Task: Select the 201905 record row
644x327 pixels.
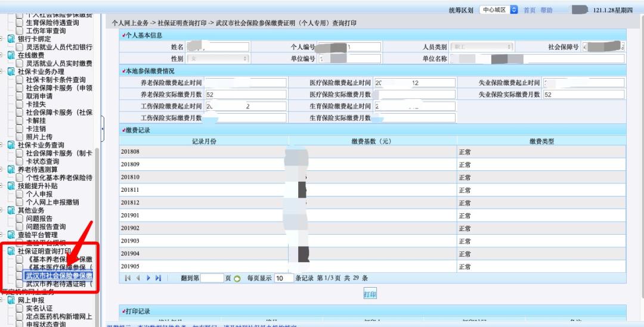Action: [x=373, y=266]
